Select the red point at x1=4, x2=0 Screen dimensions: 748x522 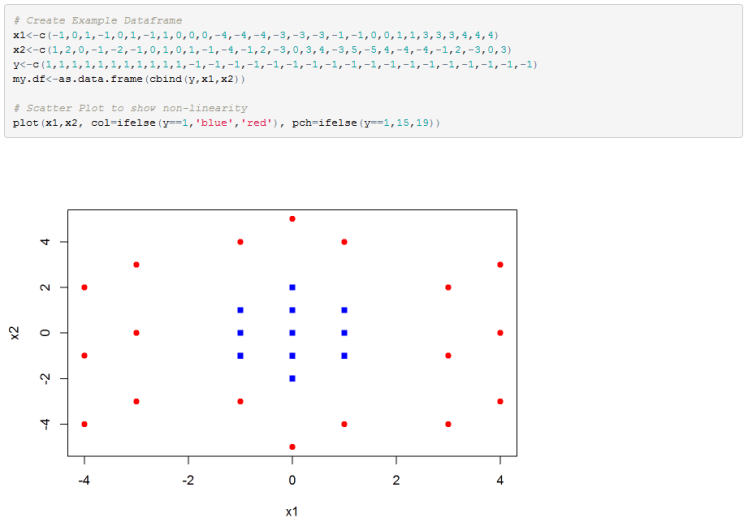[x=500, y=333]
